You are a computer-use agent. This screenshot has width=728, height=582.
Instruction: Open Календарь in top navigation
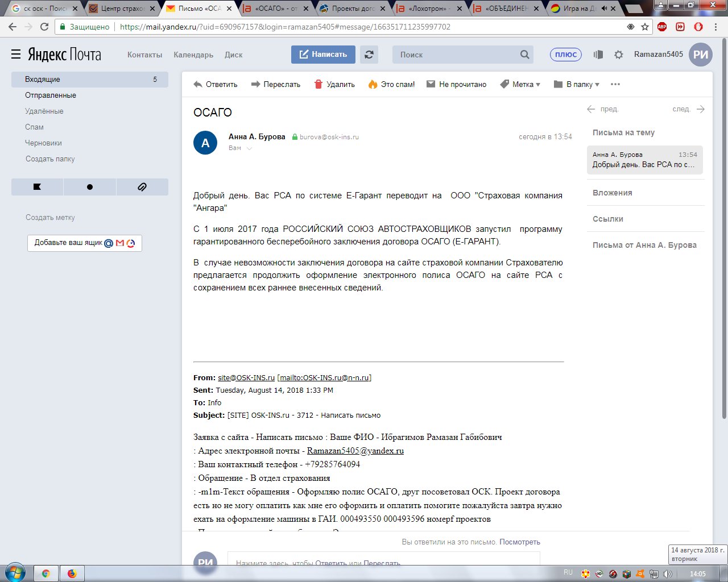[x=193, y=55]
